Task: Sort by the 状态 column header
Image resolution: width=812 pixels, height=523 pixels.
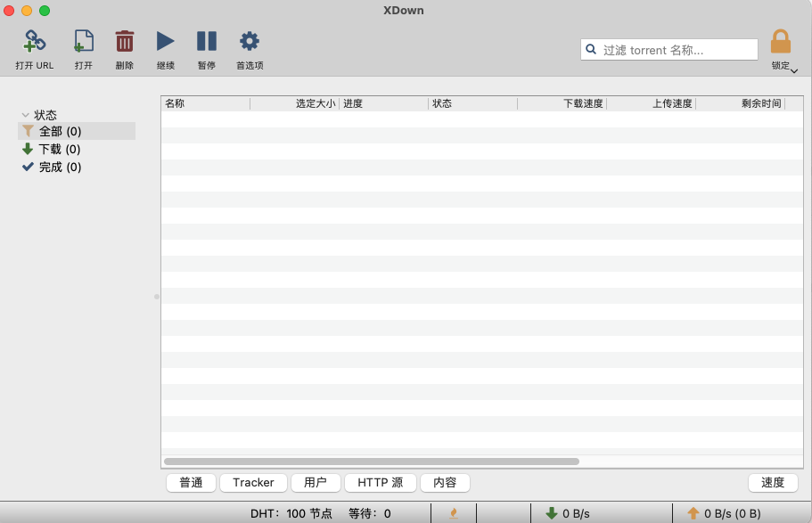Action: (x=472, y=103)
